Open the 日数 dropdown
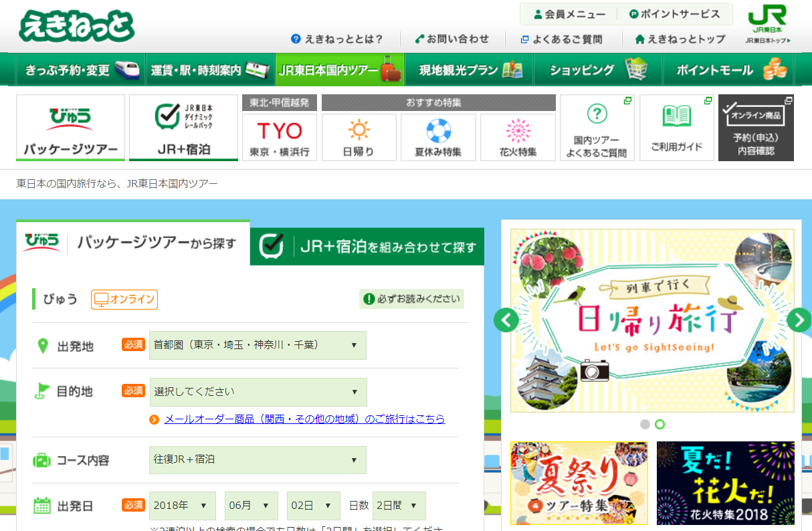Screen dimensions: 812x531 (399, 506)
